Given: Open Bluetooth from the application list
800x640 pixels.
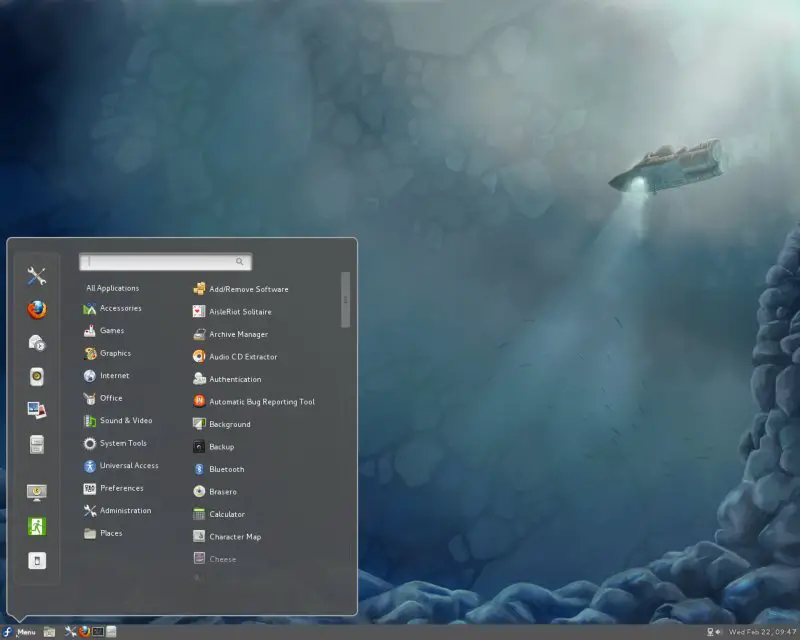Looking at the screenshot, I should [226, 469].
